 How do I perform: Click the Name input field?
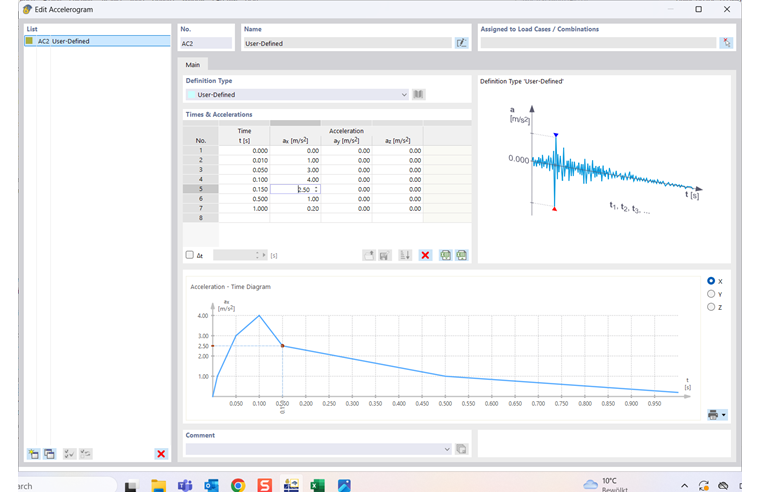(348, 43)
